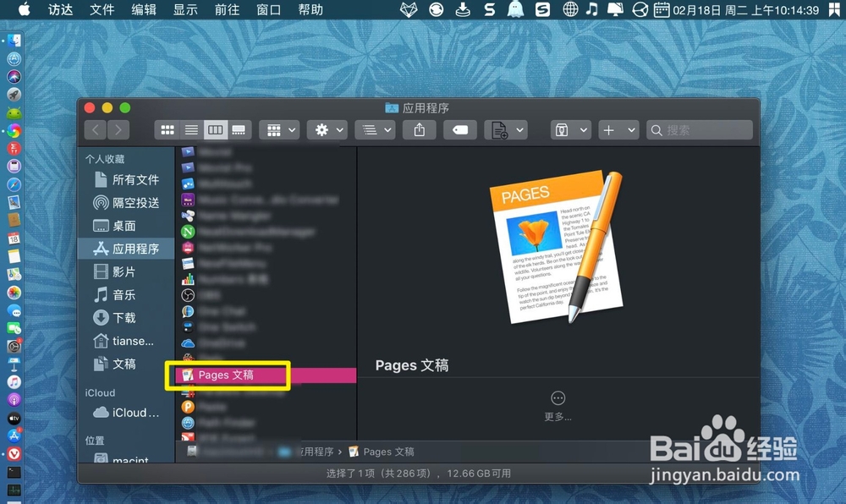846x504 pixels.
Task: Select 影片 in the sidebar
Action: tap(126, 271)
